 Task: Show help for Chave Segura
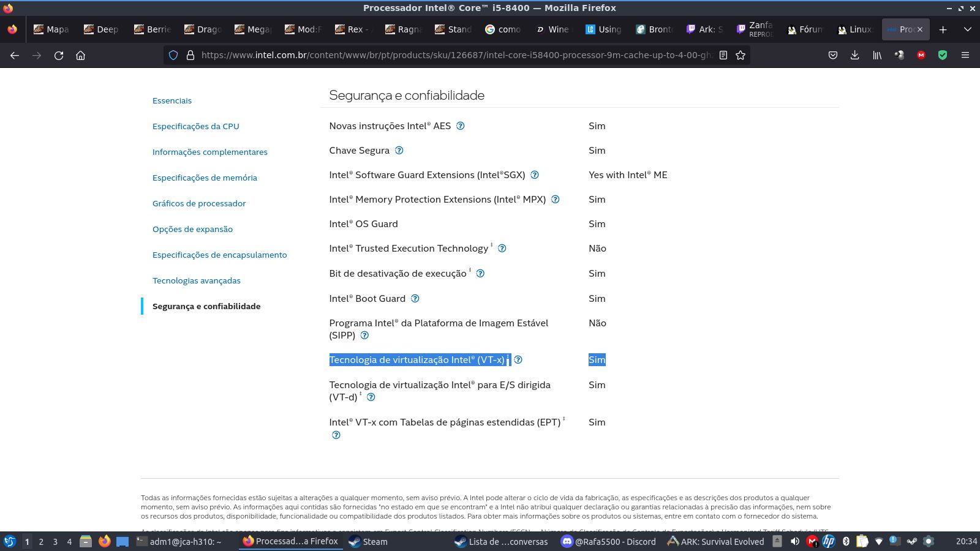point(399,150)
